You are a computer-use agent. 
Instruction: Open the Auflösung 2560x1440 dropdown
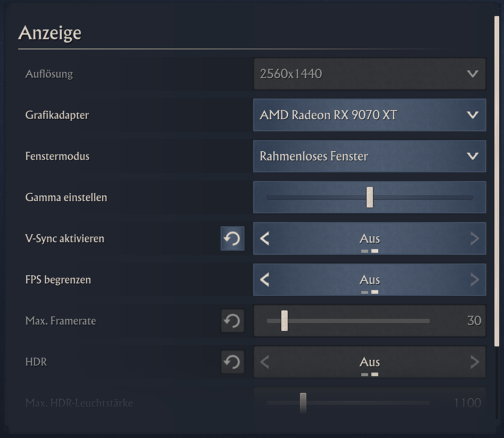click(370, 74)
